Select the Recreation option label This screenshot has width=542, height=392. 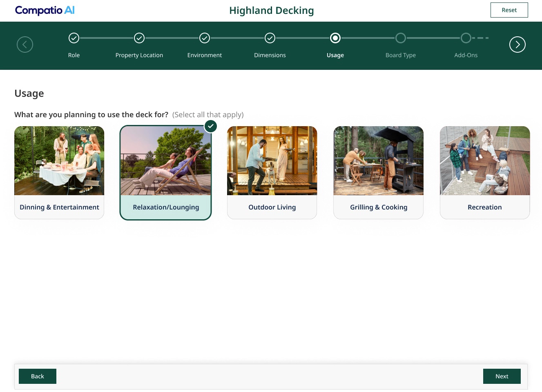pos(485,207)
